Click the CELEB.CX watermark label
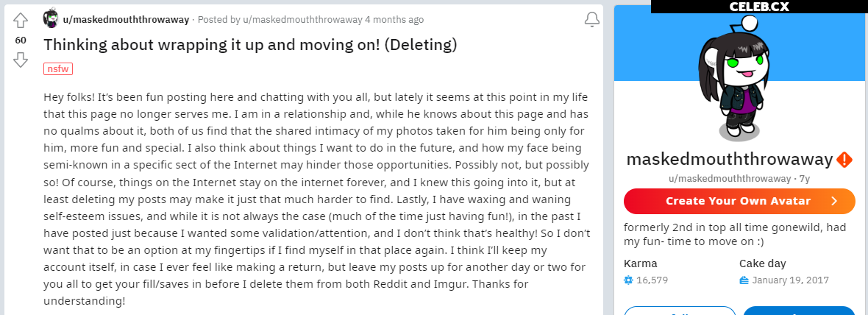Screen dimensions: 868x315 pyautogui.click(x=759, y=7)
